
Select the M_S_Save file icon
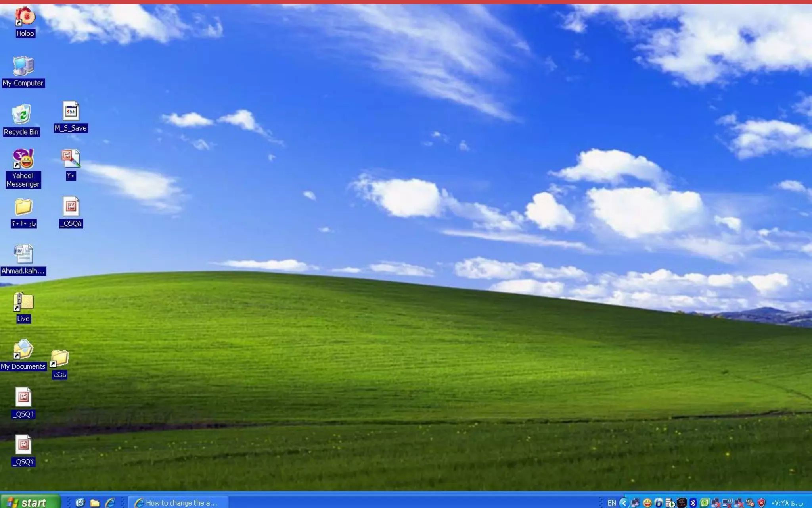tap(71, 112)
